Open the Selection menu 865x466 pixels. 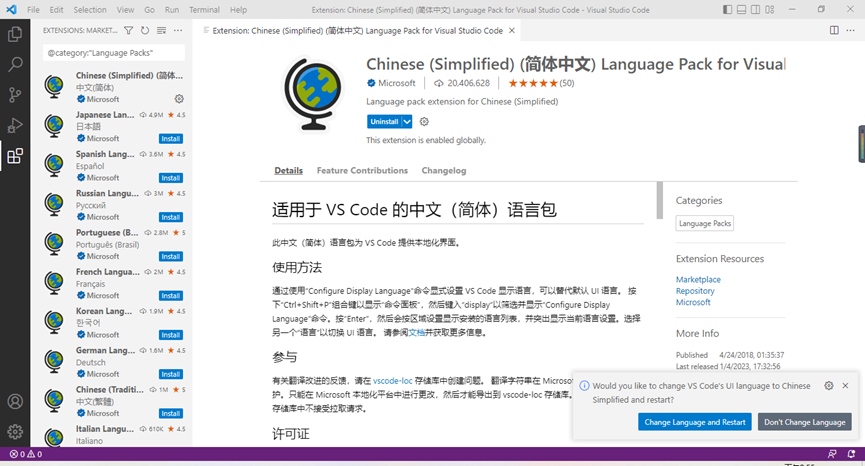point(90,9)
